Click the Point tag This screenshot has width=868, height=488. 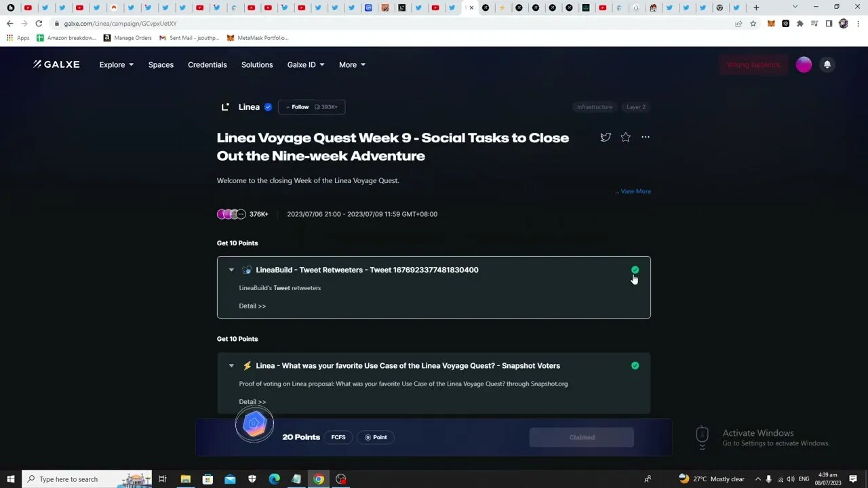click(376, 437)
